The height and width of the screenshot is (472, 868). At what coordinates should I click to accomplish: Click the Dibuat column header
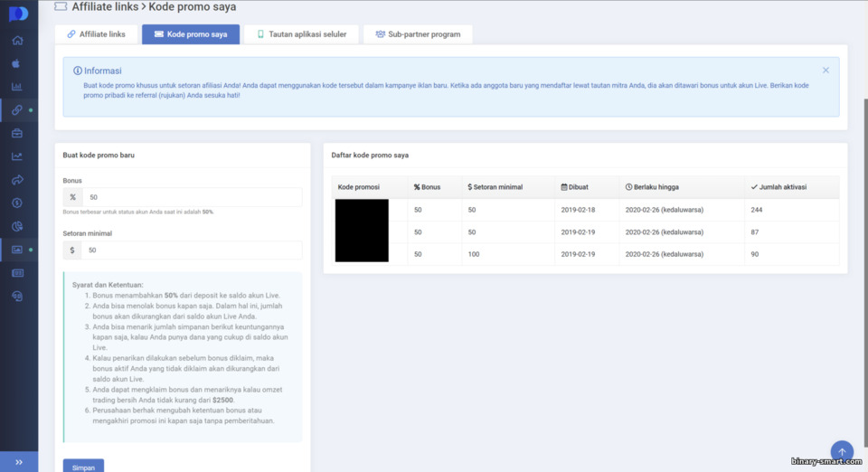tap(575, 187)
